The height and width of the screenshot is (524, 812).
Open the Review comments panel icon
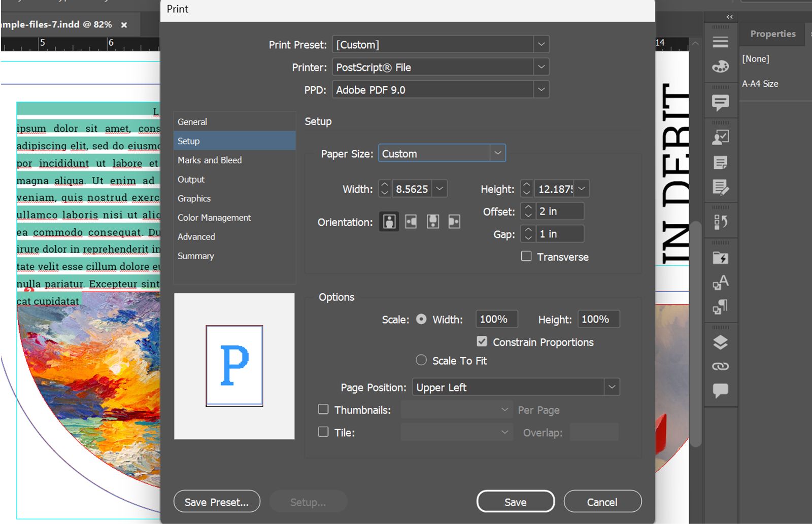pos(720,103)
